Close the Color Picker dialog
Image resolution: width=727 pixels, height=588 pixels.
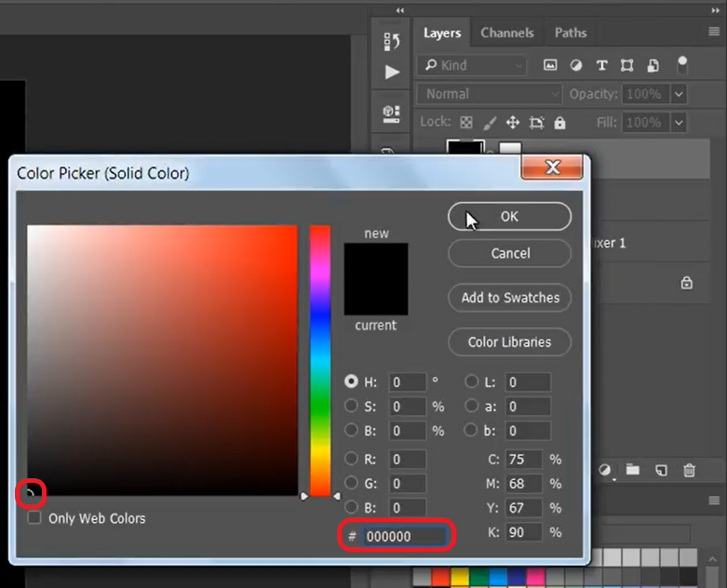point(552,167)
